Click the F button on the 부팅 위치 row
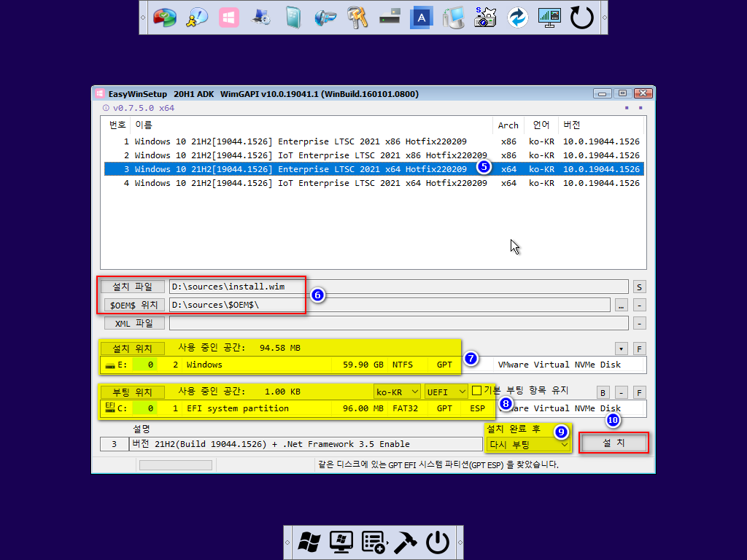This screenshot has width=747, height=560. [x=639, y=393]
